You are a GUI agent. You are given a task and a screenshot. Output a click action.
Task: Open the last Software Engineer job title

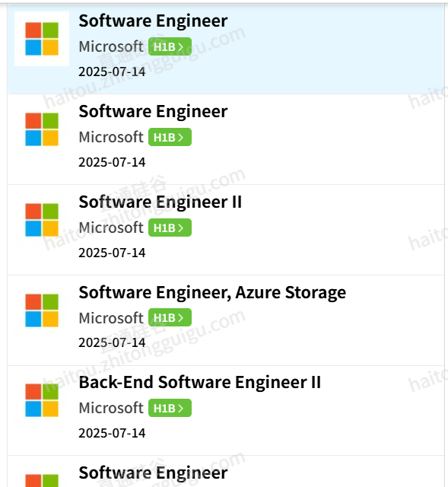tap(153, 473)
